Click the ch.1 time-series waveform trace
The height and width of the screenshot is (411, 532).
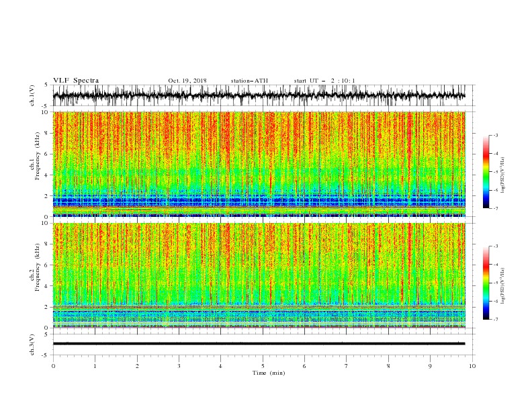259,95
